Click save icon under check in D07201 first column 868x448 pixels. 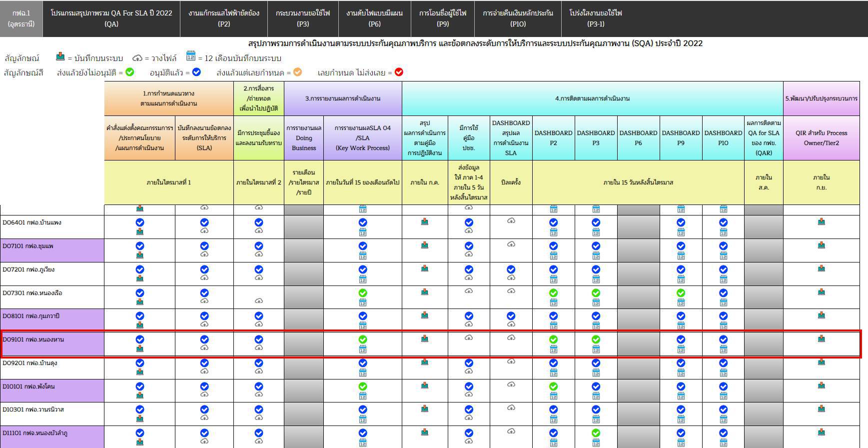click(x=140, y=278)
